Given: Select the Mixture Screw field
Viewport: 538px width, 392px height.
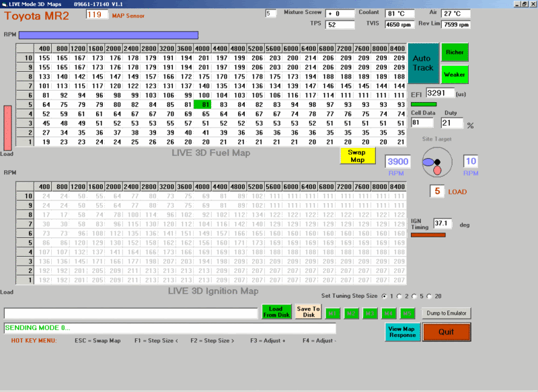Looking at the screenshot, I should click(x=340, y=13).
